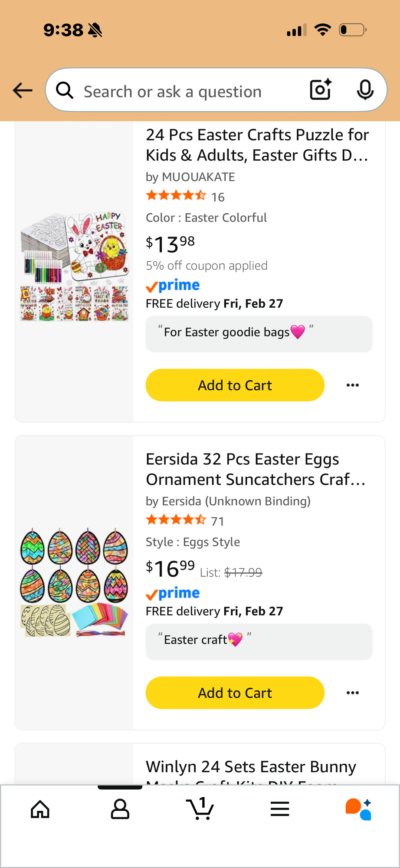Tap the microphone voice search icon
Screen dimensions: 400x868
[x=365, y=90]
